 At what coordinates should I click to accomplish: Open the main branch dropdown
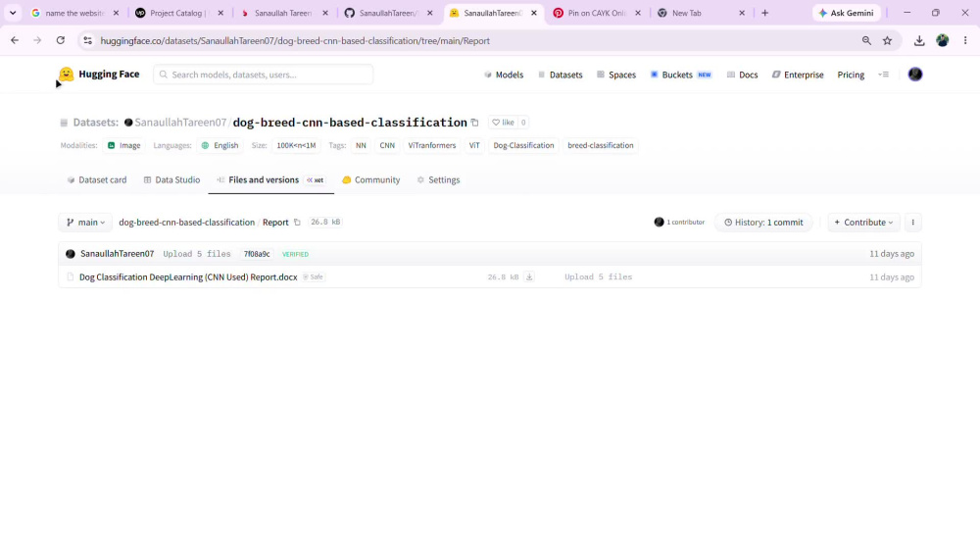coord(85,222)
